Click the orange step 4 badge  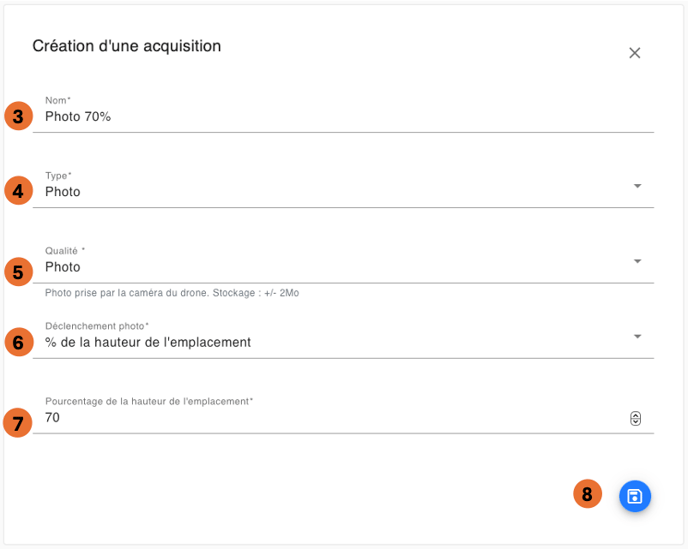tap(18, 190)
